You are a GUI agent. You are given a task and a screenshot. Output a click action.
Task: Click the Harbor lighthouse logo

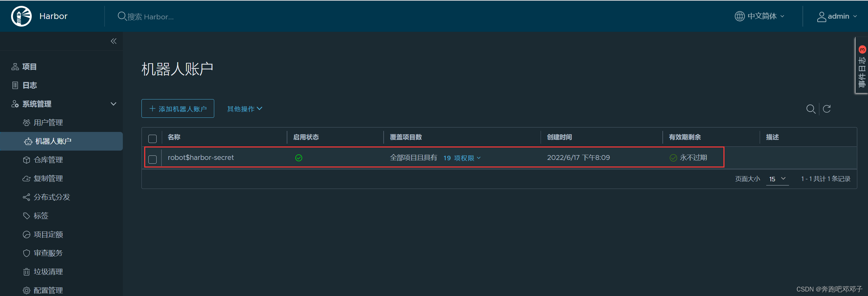click(x=21, y=16)
